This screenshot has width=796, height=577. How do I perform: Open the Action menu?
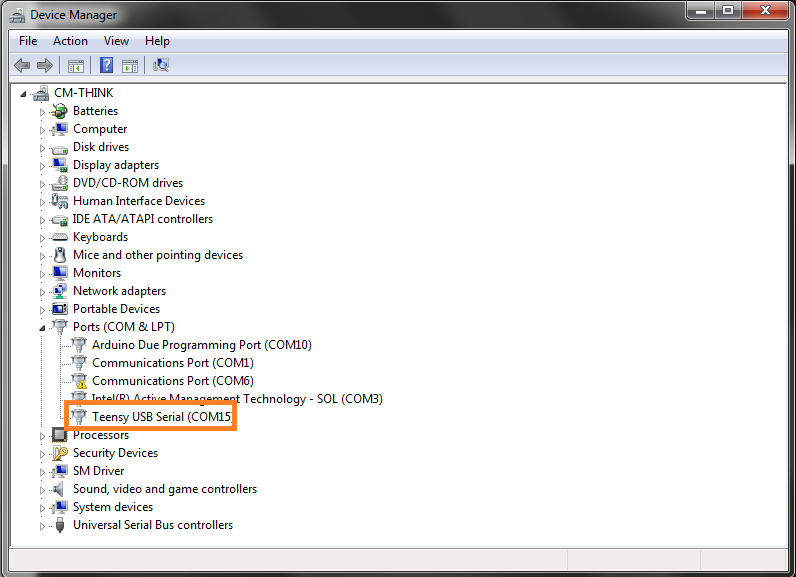pos(70,41)
